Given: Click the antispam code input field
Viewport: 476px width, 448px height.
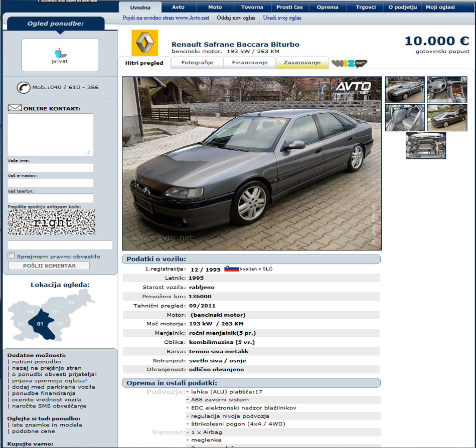Looking at the screenshot, I should (x=60, y=245).
